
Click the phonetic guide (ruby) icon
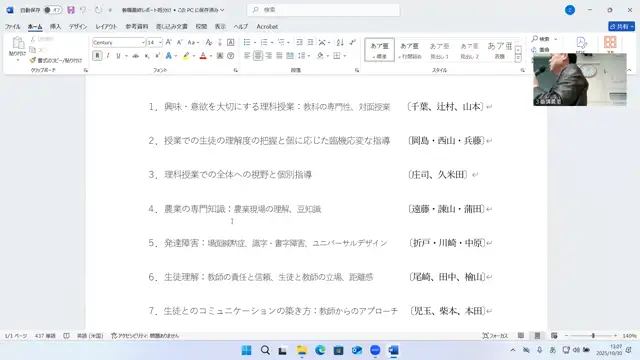(x=220, y=42)
